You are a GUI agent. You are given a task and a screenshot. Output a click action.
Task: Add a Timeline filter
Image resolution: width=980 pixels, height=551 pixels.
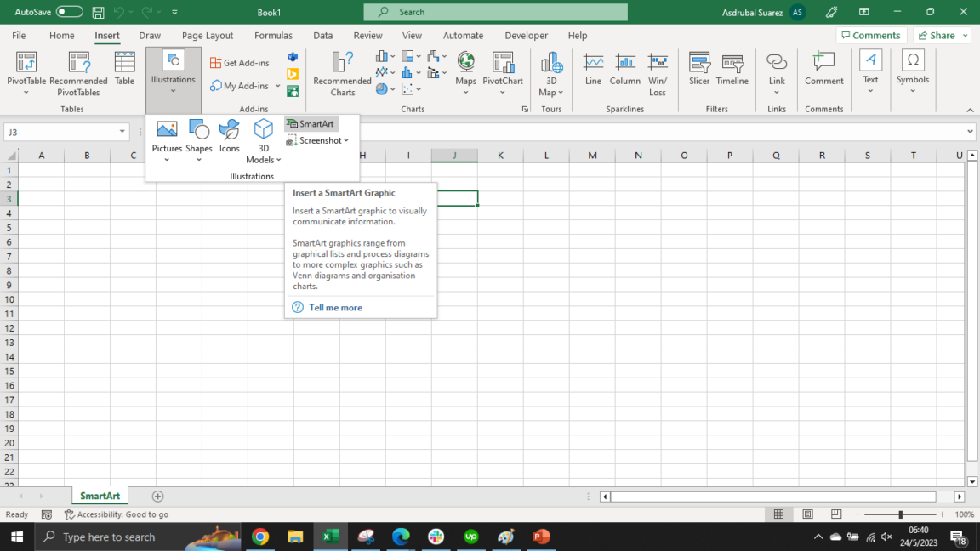point(732,72)
